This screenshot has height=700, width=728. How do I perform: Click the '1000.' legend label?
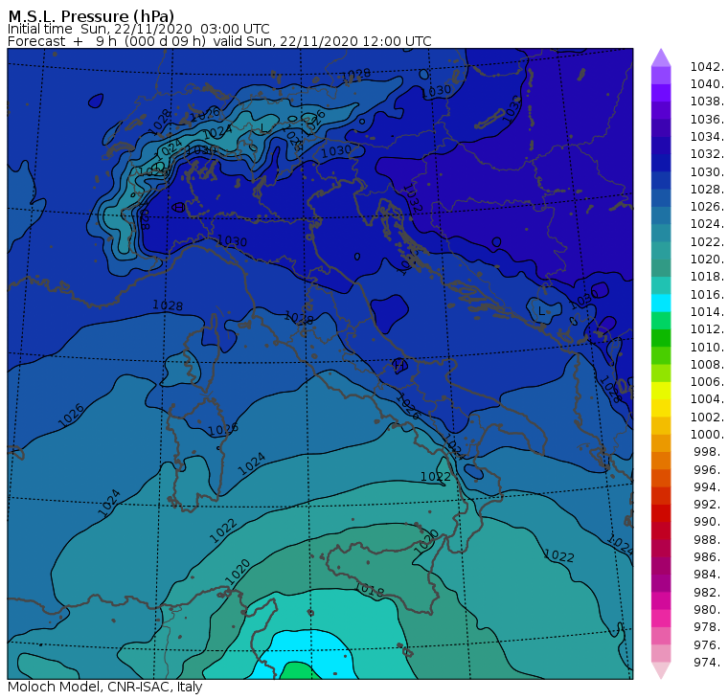[707, 435]
